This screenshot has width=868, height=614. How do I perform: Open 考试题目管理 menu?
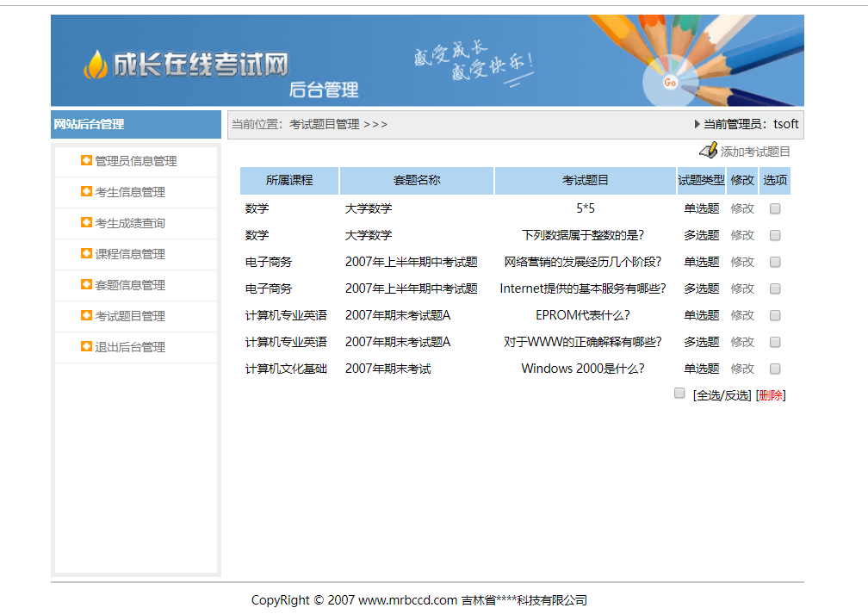(130, 316)
